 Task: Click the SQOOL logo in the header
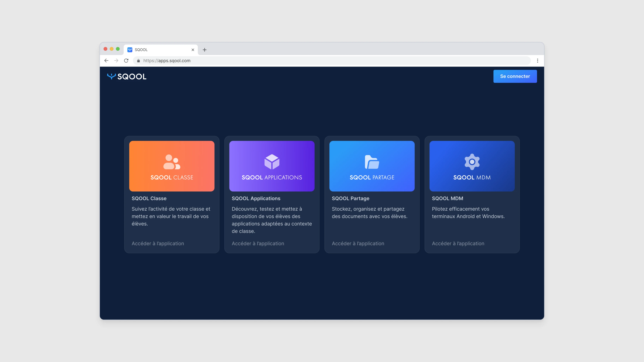(127, 76)
